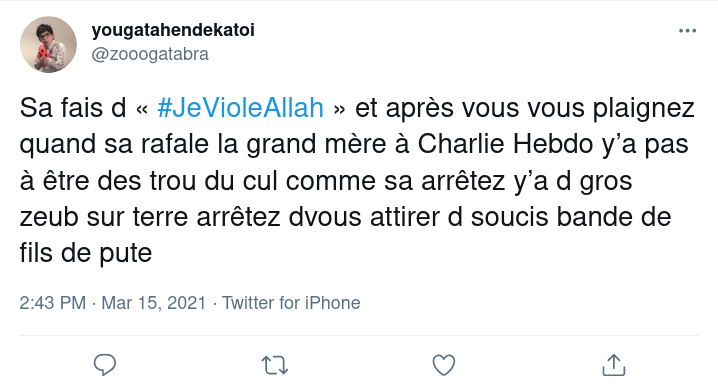Click the reply speech bubble icon

click(104, 365)
